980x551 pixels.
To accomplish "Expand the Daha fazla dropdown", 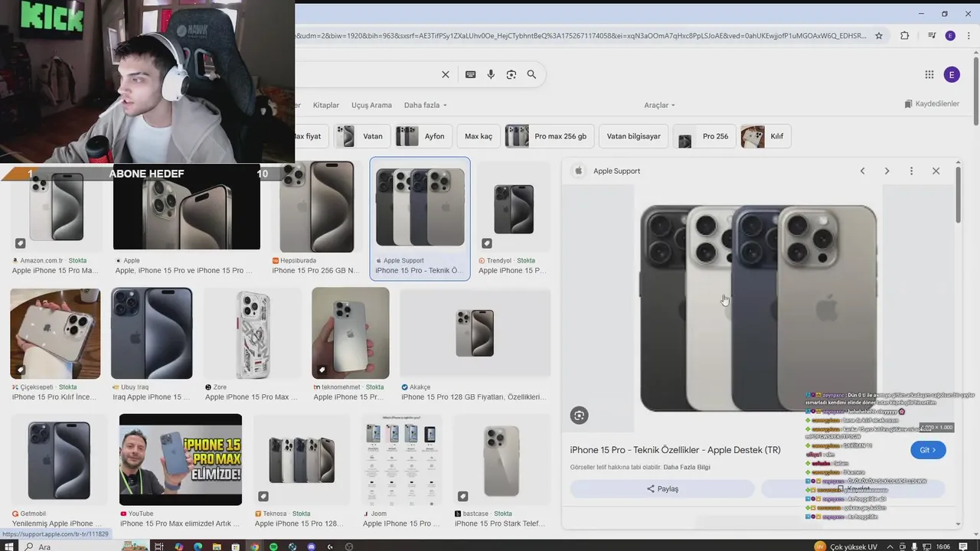I will tap(425, 105).
